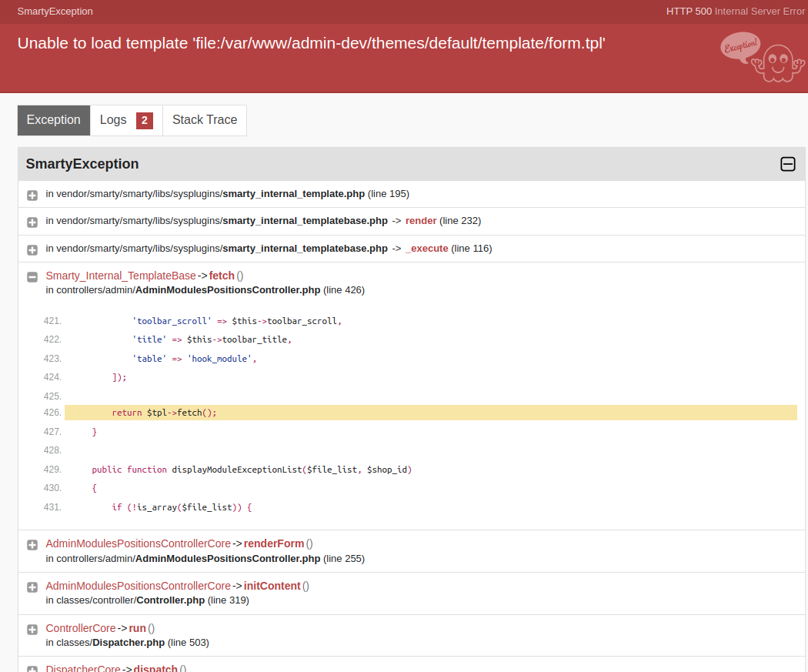Expand the _execute stack frame
This screenshot has width=808, height=672.
[x=32, y=249]
